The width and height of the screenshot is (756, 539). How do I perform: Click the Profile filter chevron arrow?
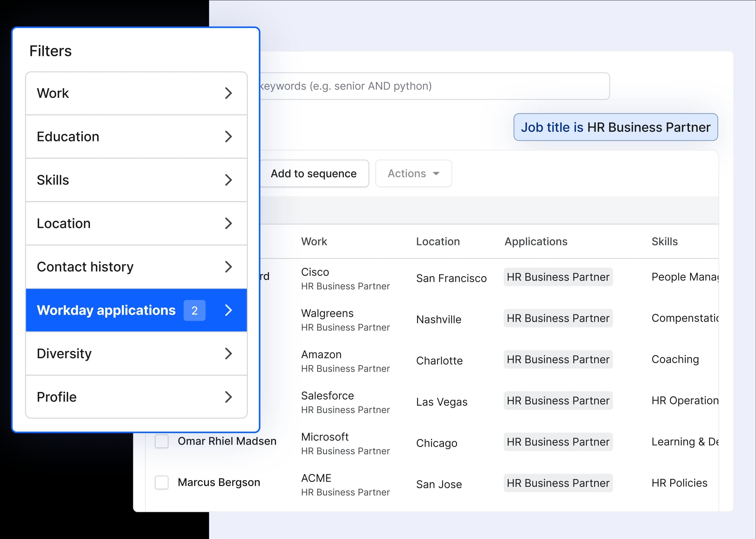pos(228,397)
